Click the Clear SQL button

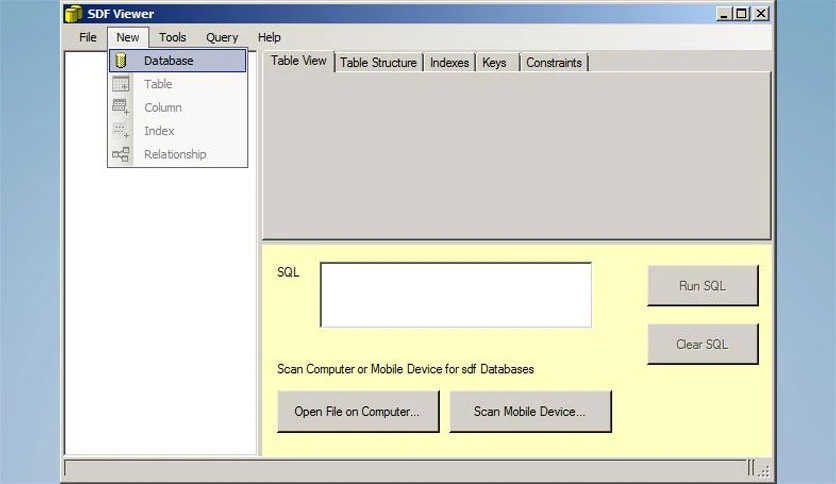point(703,344)
